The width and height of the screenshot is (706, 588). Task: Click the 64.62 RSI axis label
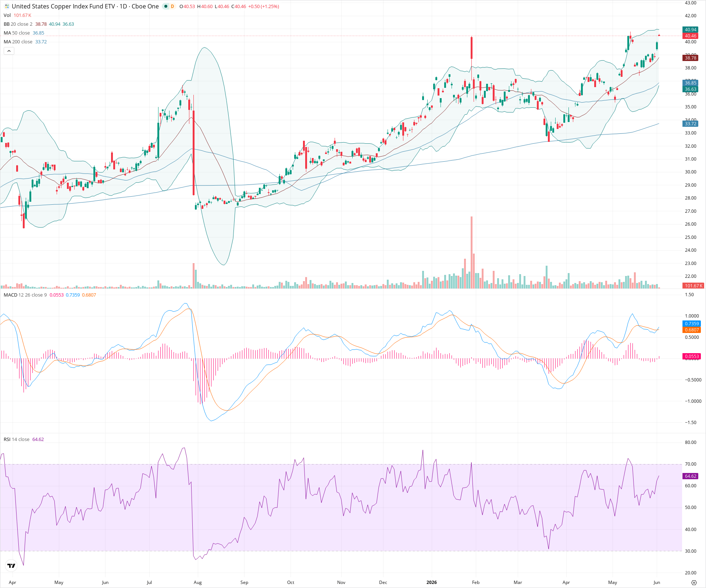690,476
